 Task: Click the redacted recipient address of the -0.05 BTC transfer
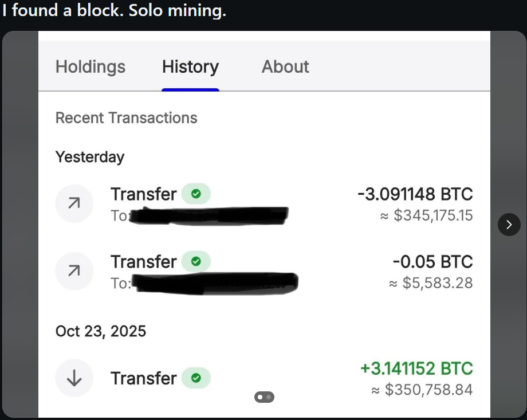(215, 282)
